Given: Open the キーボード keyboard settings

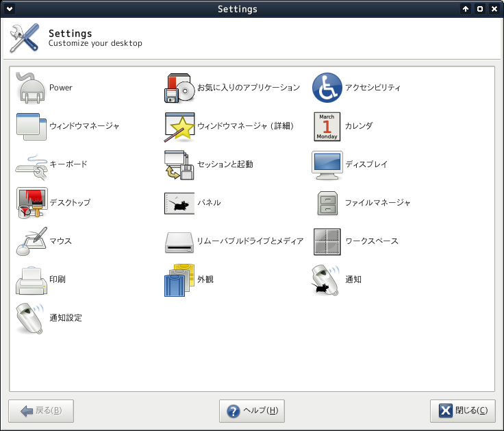Looking at the screenshot, I should [31, 164].
